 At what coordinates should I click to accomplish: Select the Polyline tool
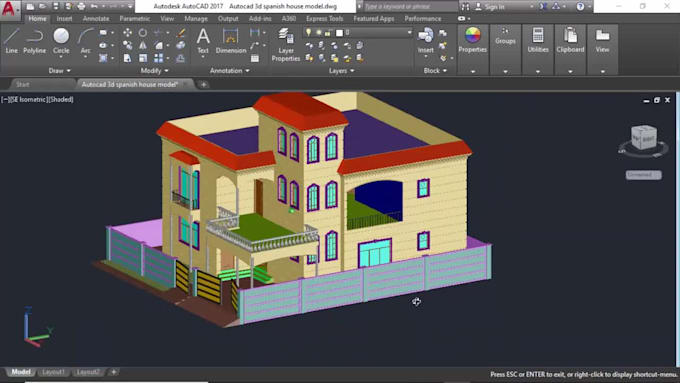(x=34, y=40)
